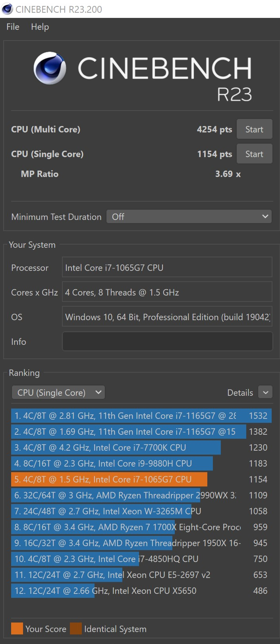The width and height of the screenshot is (280, 644).
Task: Expand the Details chevron button
Action: click(265, 393)
